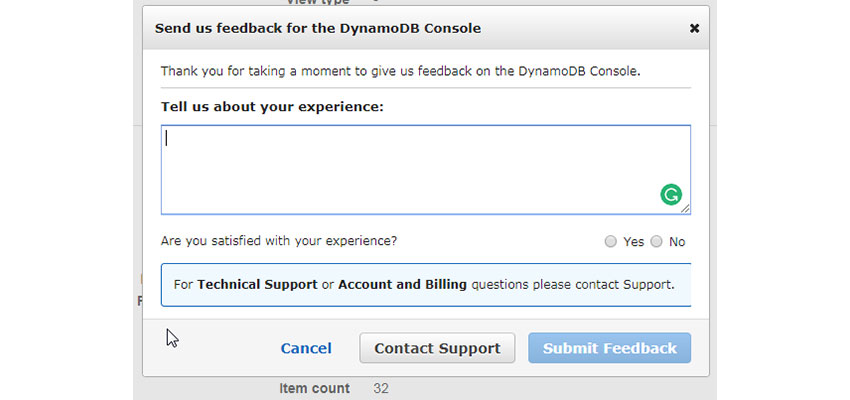Focus the experience feedback text area
The height and width of the screenshot is (400, 850).
pos(426,170)
